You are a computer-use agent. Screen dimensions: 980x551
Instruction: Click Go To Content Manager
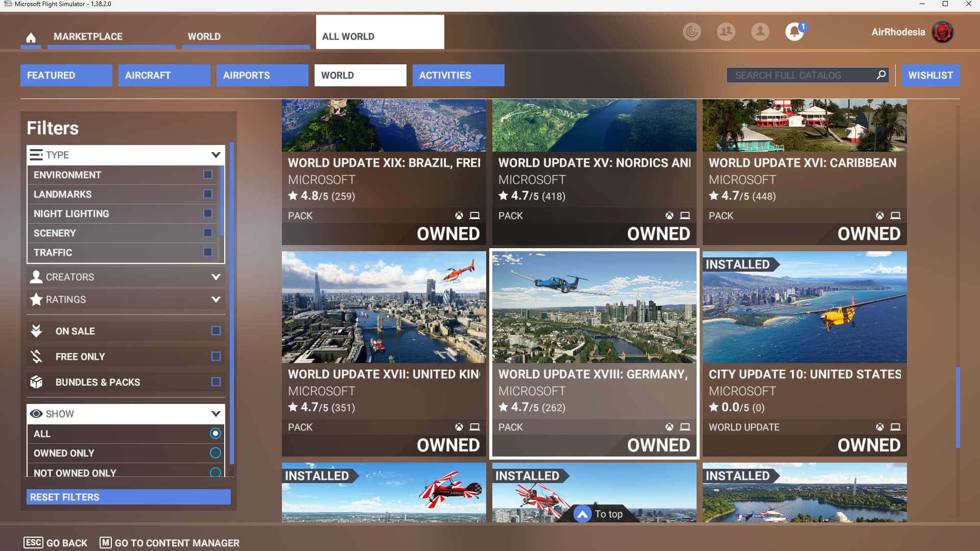(x=170, y=543)
